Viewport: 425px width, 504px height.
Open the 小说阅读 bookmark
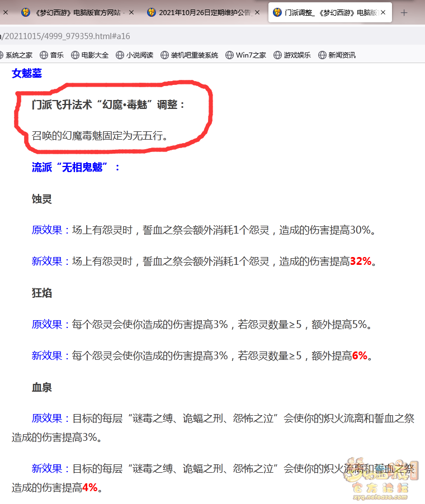[x=134, y=55]
